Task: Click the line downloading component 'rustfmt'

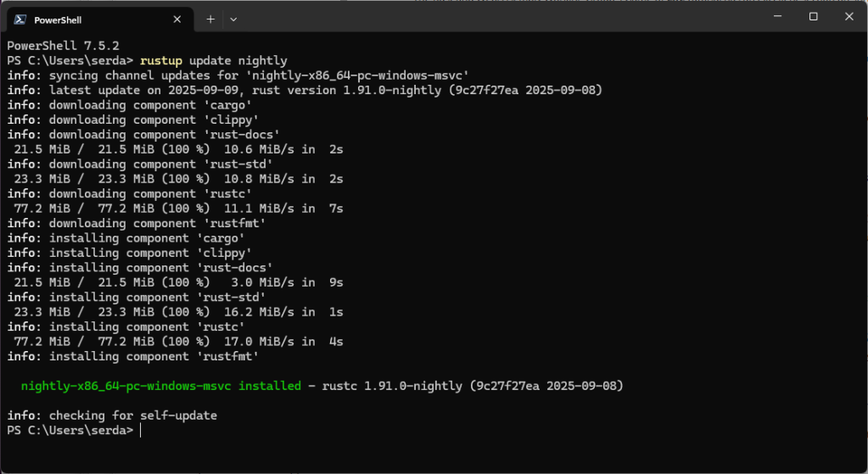Action: (x=136, y=224)
